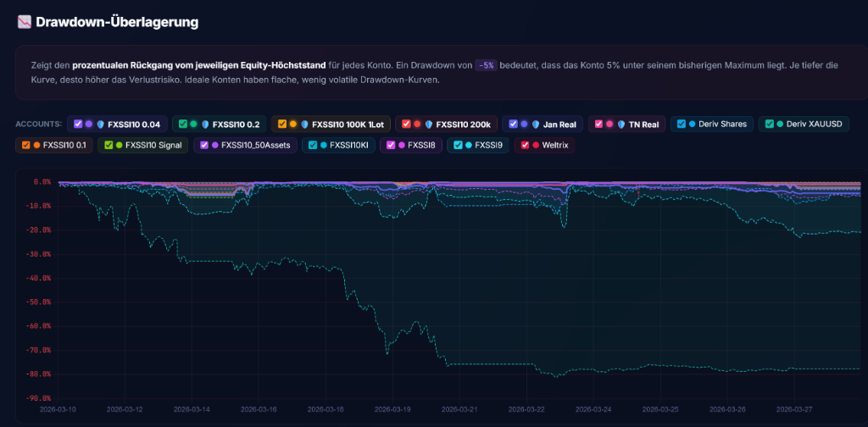Click shield icon on FXSSI10 100K 1Lot
Screen dimensions: 868x427
[x=304, y=124]
